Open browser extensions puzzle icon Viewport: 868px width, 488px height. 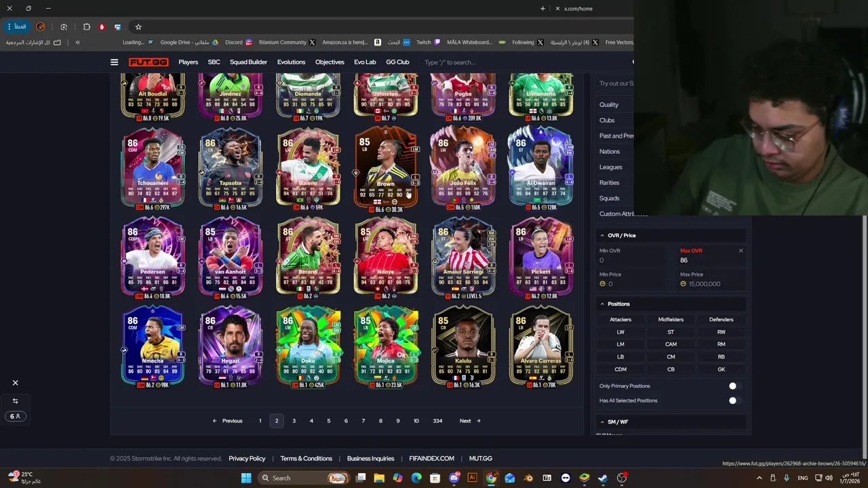click(x=87, y=27)
